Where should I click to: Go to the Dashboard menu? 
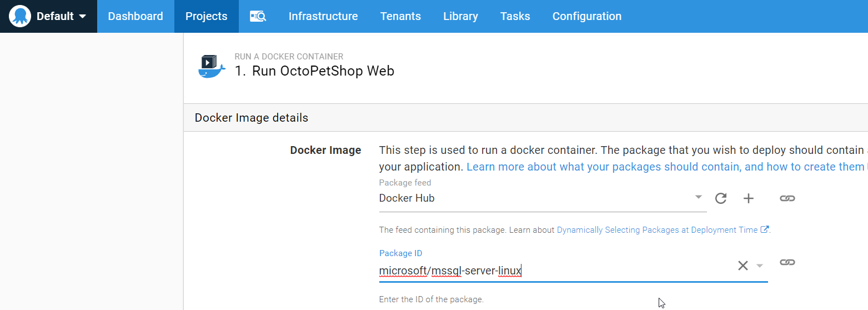pyautogui.click(x=136, y=16)
